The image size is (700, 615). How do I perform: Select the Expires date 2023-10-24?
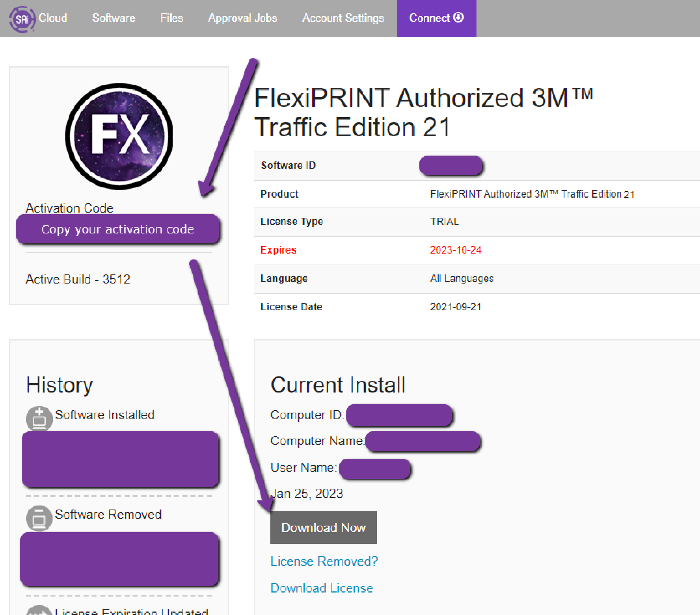[x=456, y=250]
